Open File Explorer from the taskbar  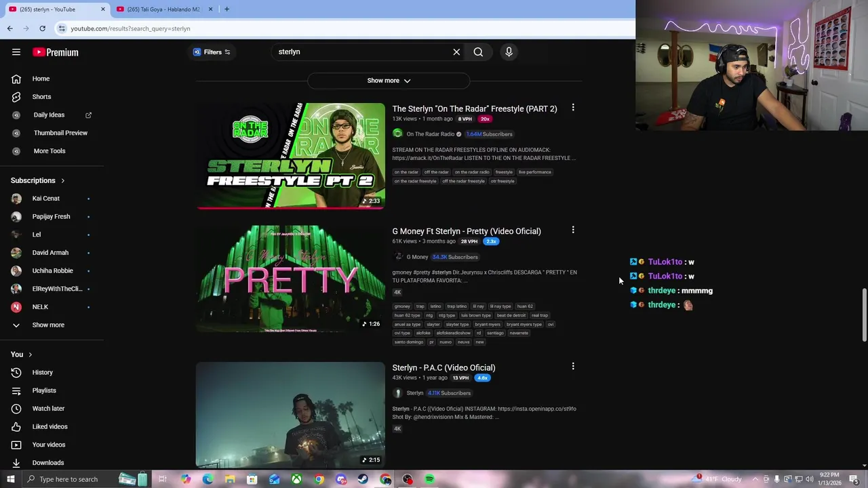point(230,479)
